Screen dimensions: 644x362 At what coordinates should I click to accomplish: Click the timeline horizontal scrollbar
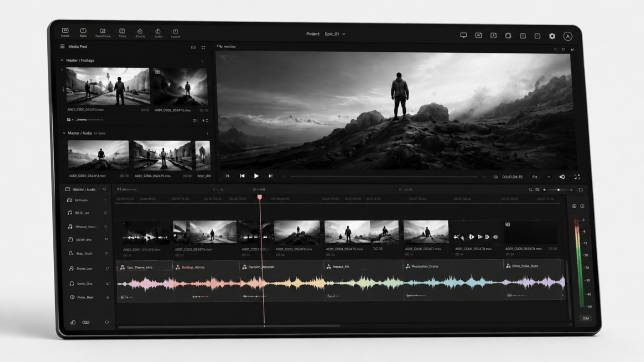click(x=229, y=327)
